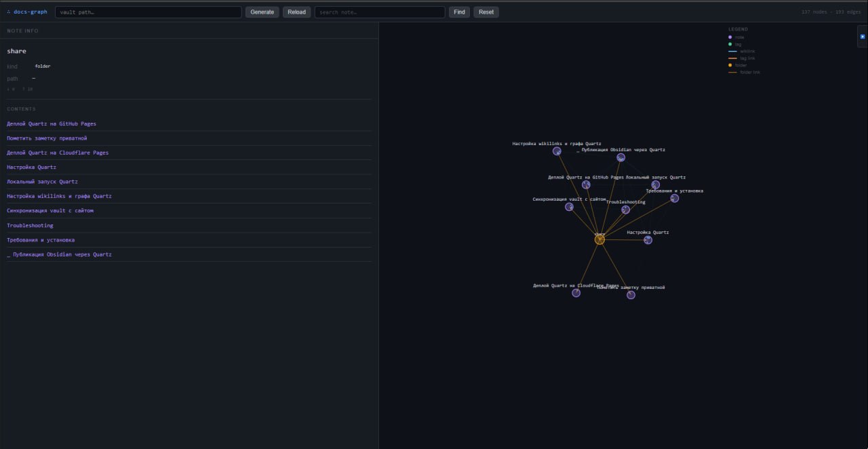Image resolution: width=868 pixels, height=449 pixels.
Task: Open Деплой Quartz на GitHub Pages contents link
Action: pyautogui.click(x=52, y=123)
